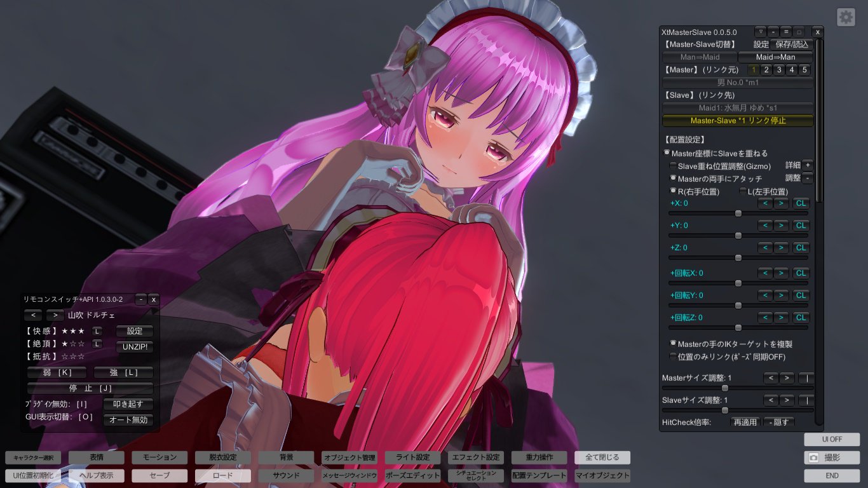
Task: Toggle L lock beside 快感
Action: pyautogui.click(x=97, y=331)
